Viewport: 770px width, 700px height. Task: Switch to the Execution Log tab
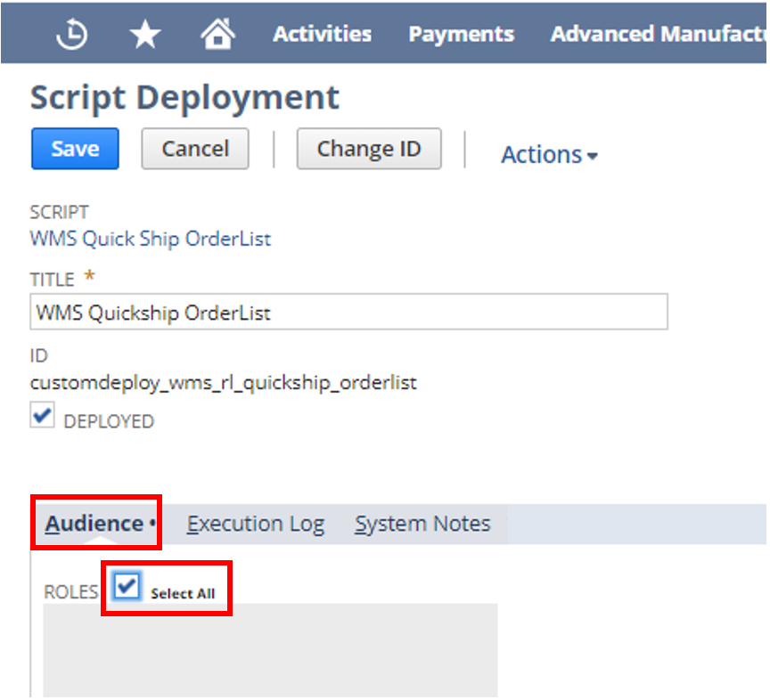[255, 525]
